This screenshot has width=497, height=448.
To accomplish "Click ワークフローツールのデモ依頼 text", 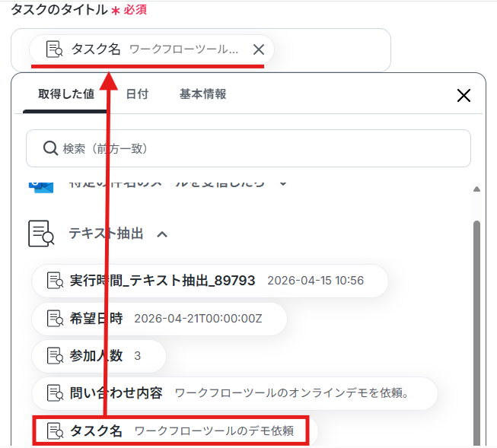I will [215, 431].
